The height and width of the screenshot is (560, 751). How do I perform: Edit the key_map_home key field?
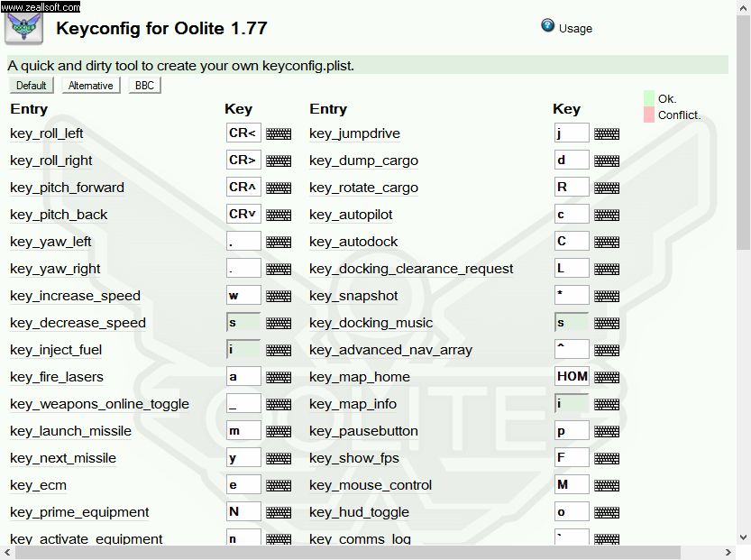click(572, 377)
